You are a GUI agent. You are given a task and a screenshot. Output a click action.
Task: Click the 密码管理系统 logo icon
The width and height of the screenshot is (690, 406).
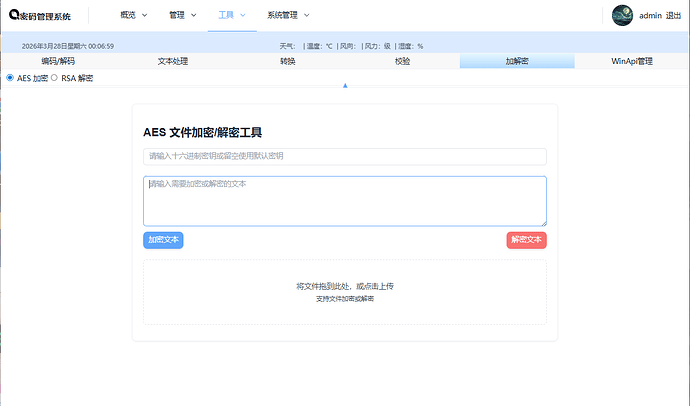[14, 15]
